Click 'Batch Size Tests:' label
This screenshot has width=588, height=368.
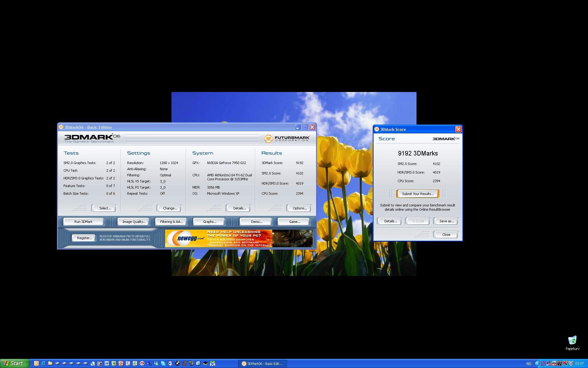(x=76, y=194)
